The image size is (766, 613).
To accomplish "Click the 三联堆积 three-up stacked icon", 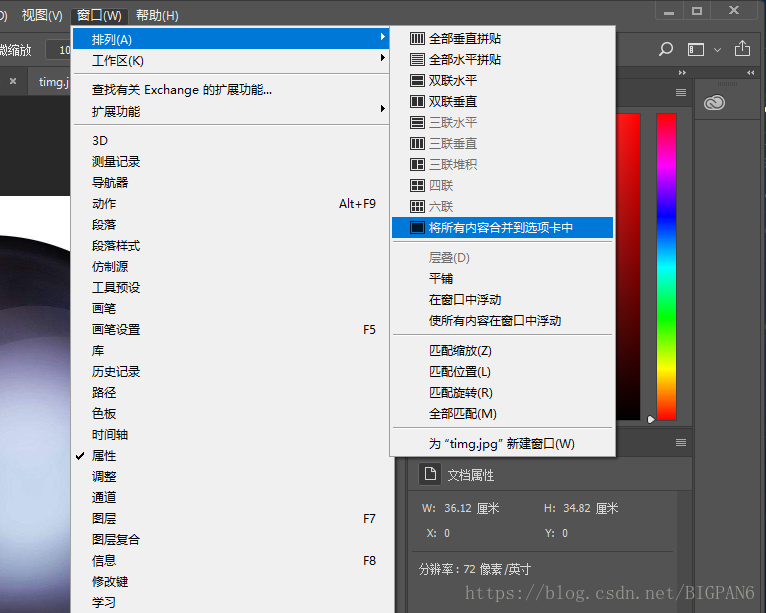I will pyautogui.click(x=417, y=165).
